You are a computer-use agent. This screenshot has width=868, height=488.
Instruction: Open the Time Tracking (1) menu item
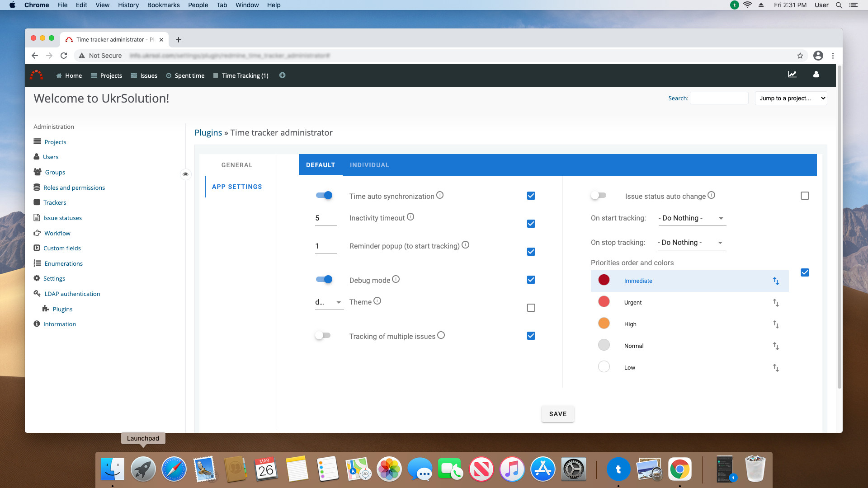(241, 75)
